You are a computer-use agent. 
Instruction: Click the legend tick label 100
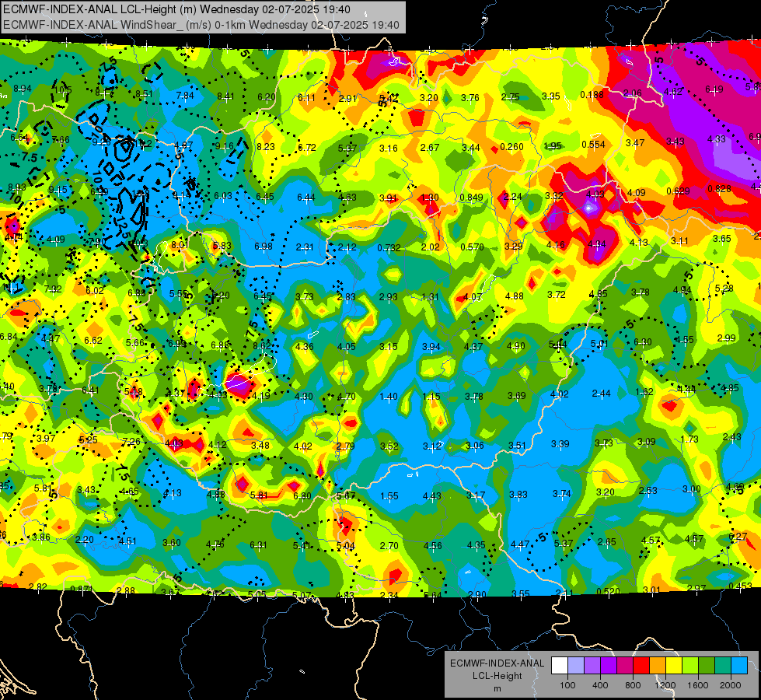567,685
